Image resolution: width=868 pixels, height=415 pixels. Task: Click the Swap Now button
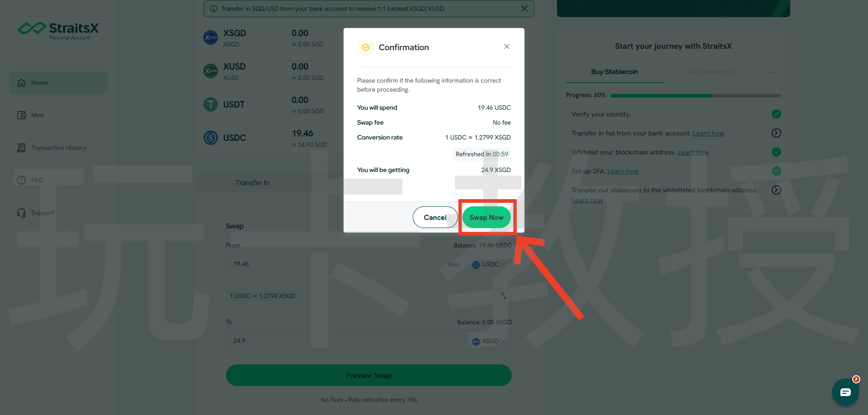(x=486, y=217)
